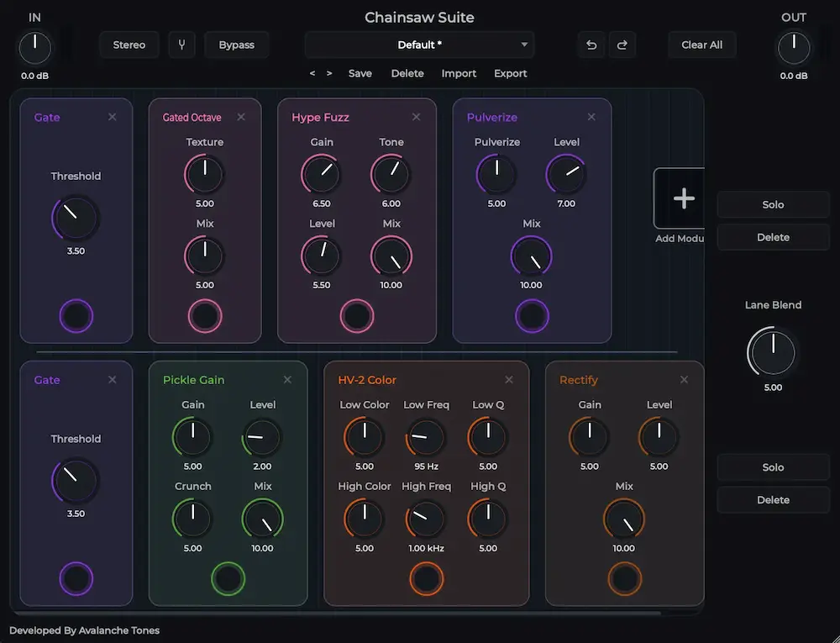Click top lane Gate Threshold knob
840x643 pixels.
tap(76, 218)
